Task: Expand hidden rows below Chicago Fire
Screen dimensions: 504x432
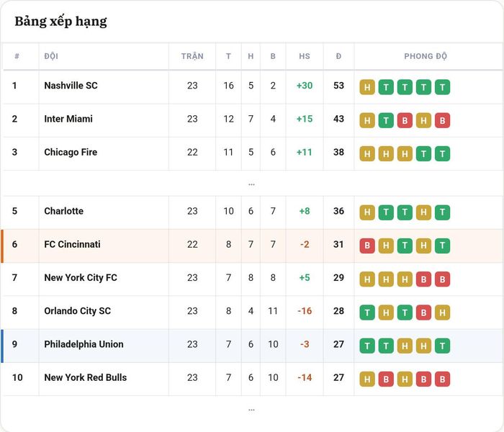Action: (x=251, y=184)
